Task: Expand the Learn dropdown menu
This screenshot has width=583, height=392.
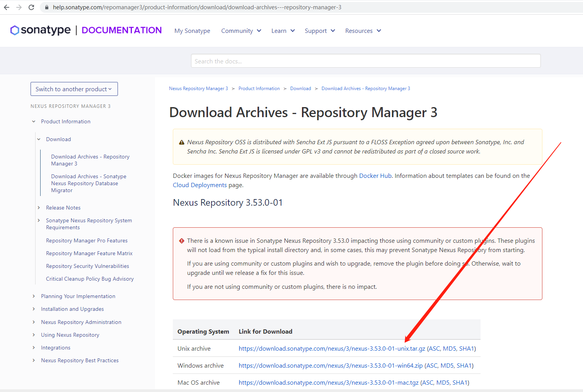Action: tap(283, 31)
